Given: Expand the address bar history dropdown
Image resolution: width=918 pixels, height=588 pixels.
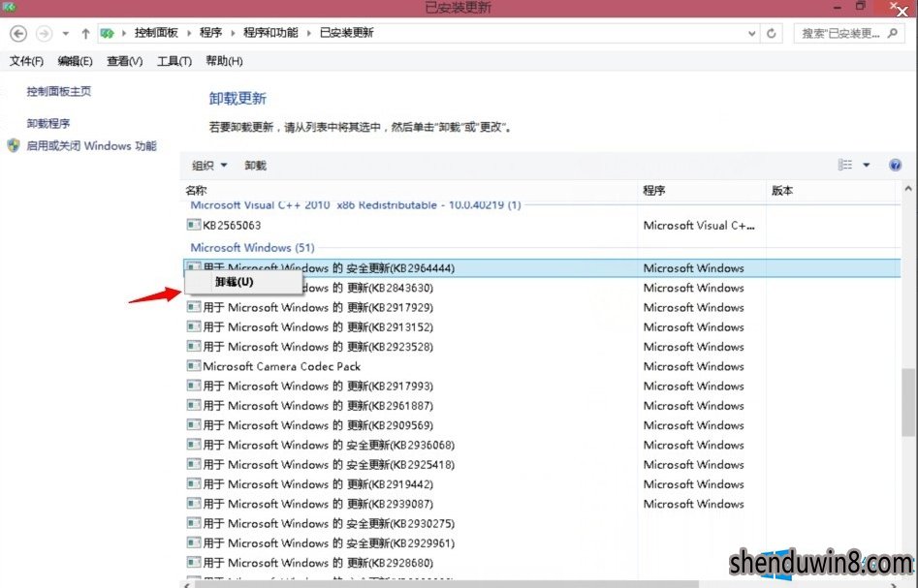Looking at the screenshot, I should pos(751,33).
